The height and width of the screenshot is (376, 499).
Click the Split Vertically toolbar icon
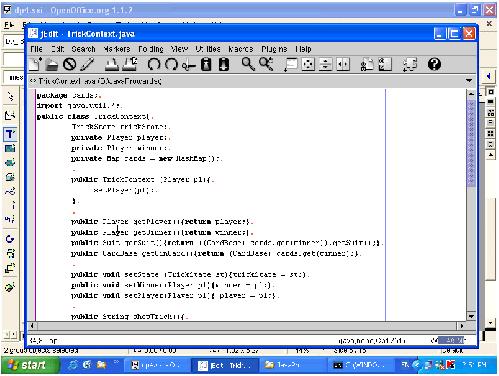343,64
